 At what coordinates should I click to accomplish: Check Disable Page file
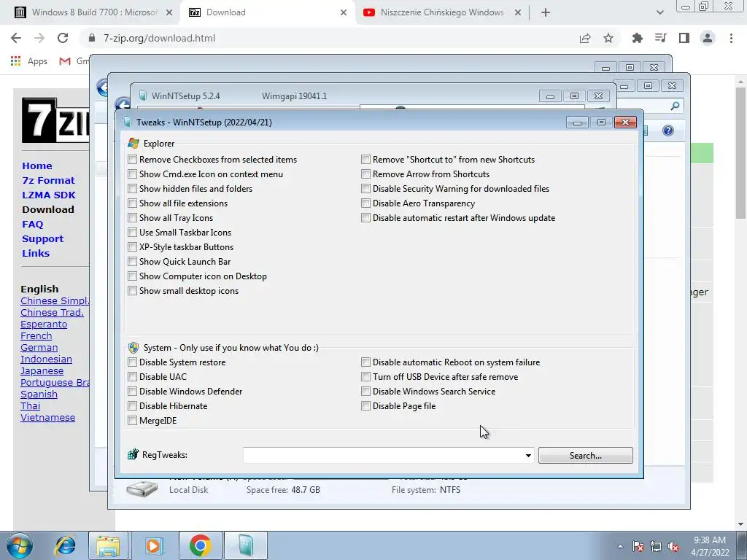[366, 406]
